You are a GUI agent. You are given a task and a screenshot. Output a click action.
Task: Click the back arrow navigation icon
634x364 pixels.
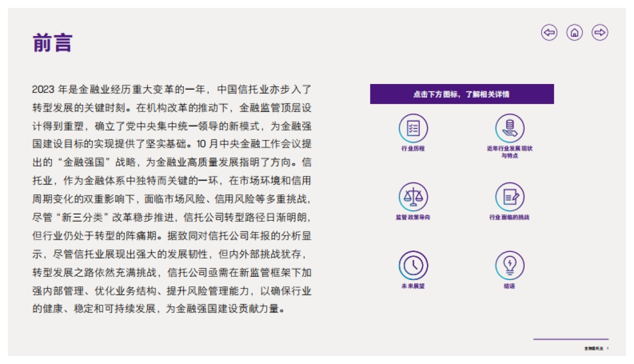point(548,33)
